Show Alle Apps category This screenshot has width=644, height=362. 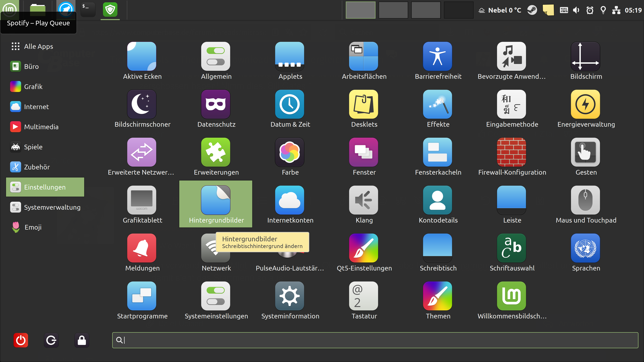[38, 46]
